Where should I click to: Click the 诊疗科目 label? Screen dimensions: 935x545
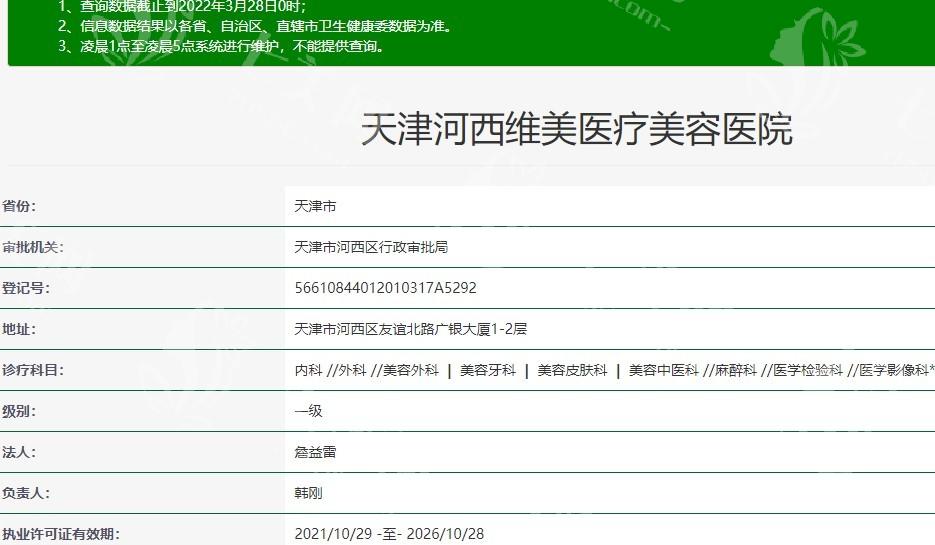pos(32,370)
